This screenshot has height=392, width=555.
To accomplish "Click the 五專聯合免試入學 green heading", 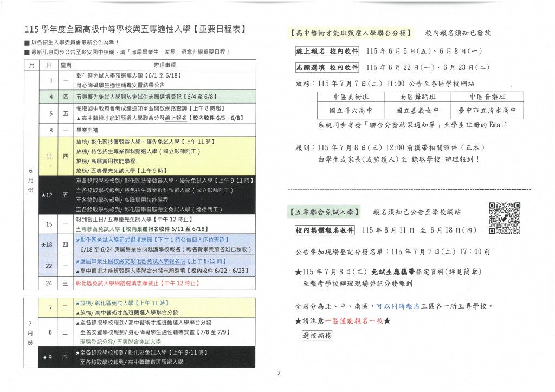I will pyautogui.click(x=324, y=212).
